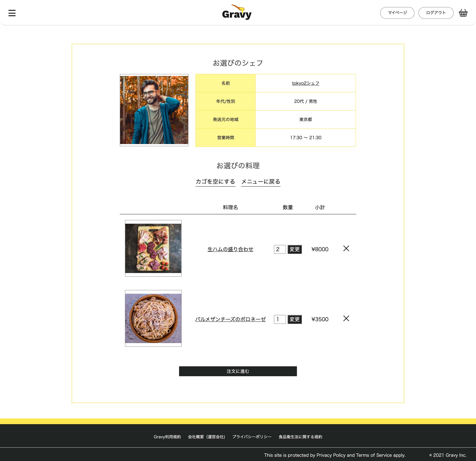Click ログアウト to sign out
Image resolution: width=476 pixels, height=461 pixels.
pyautogui.click(x=435, y=13)
